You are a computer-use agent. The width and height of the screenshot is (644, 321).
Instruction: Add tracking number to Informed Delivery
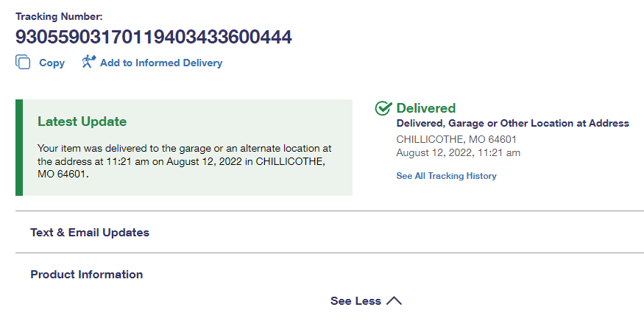click(160, 63)
